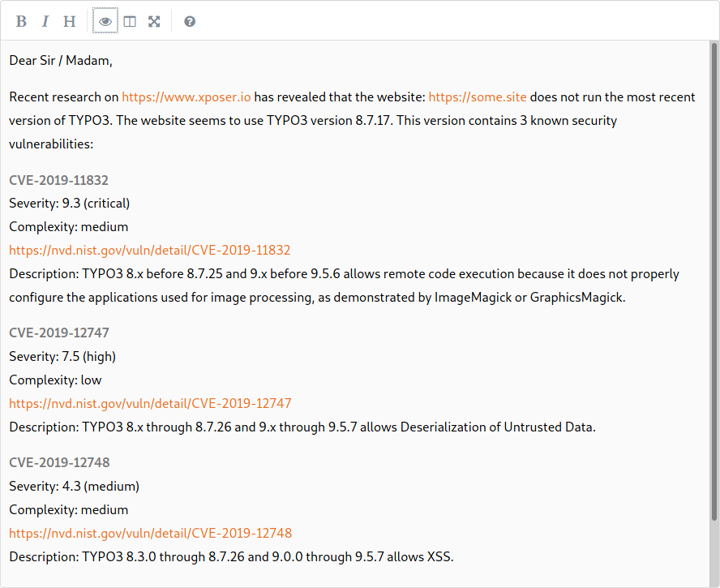Screen dimensions: 720x588
Task: Click the vertical scrollbar thumb
Action: point(714,281)
